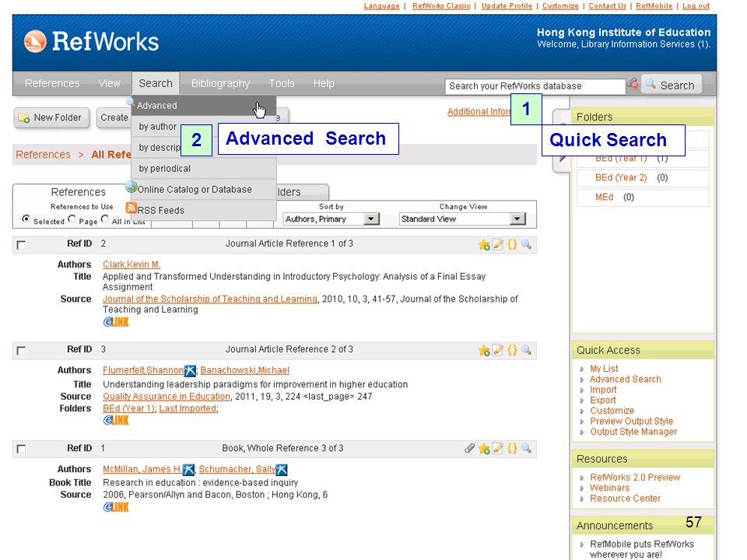Select Online Catalog or Database entry

(x=204, y=190)
